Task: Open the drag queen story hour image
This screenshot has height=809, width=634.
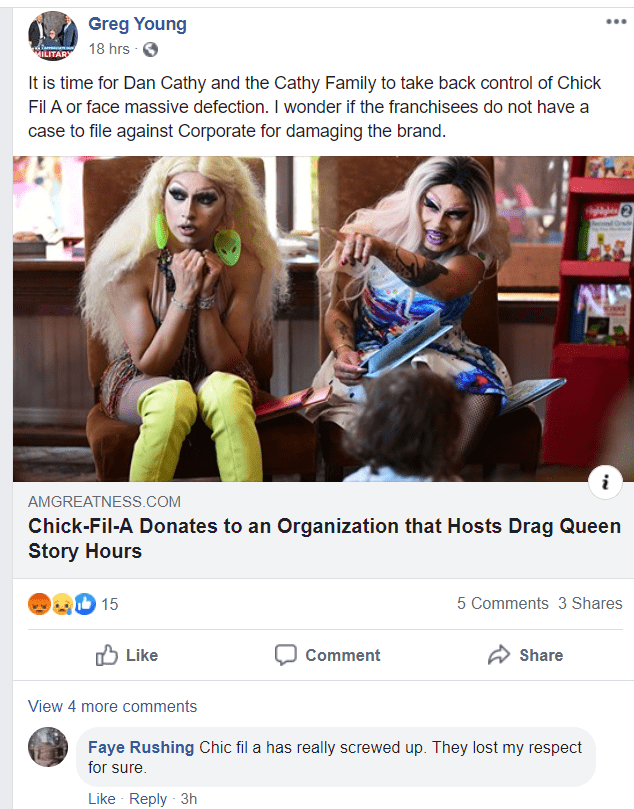Action: [323, 319]
